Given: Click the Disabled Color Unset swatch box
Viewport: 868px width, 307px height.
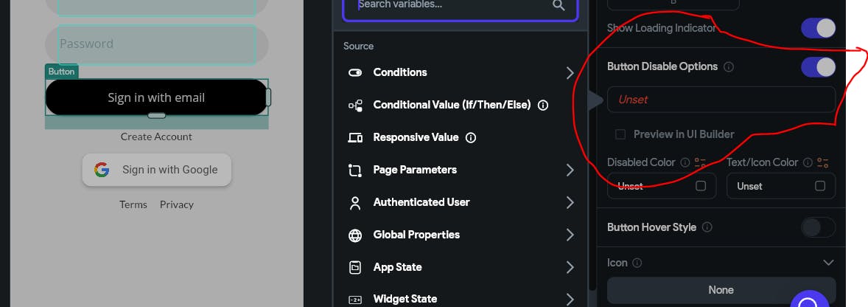Looking at the screenshot, I should (x=701, y=186).
